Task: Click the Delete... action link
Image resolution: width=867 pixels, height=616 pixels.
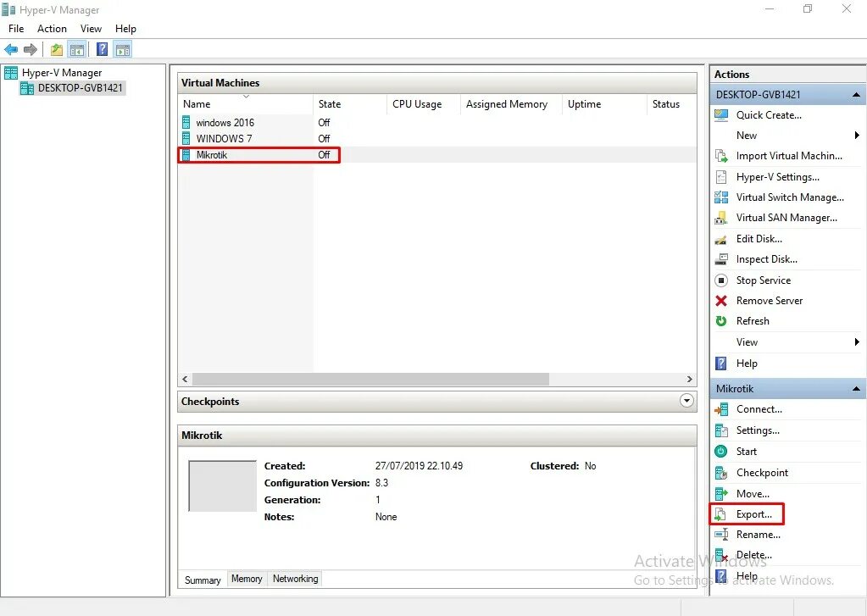Action: (x=753, y=555)
